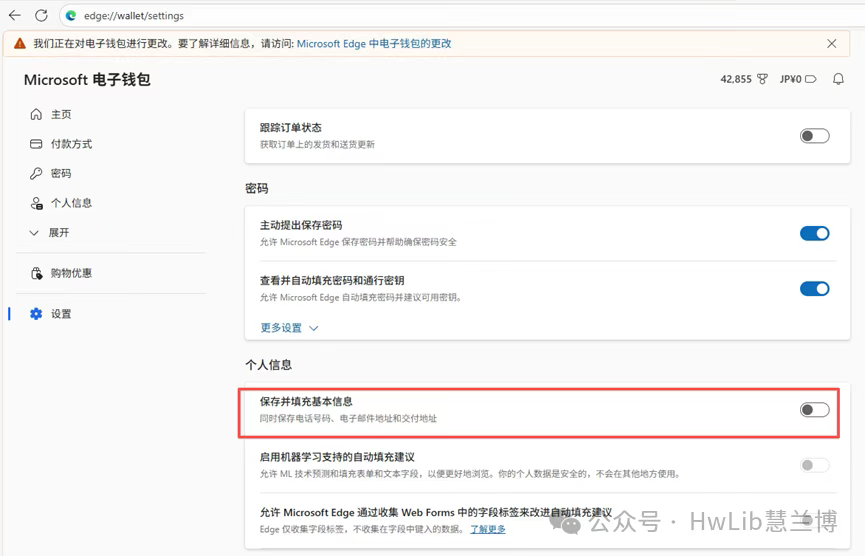Image resolution: width=865 pixels, height=556 pixels.
Task: Click the person icon beside 个人信息
Action: click(x=36, y=204)
